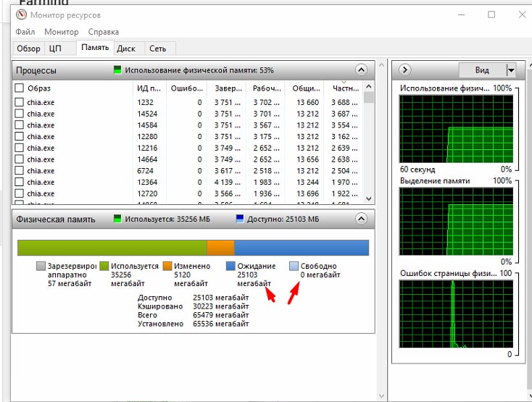This screenshot has width=532, height=402.
Task: Sort by the ИД п... column header
Action: click(x=149, y=88)
